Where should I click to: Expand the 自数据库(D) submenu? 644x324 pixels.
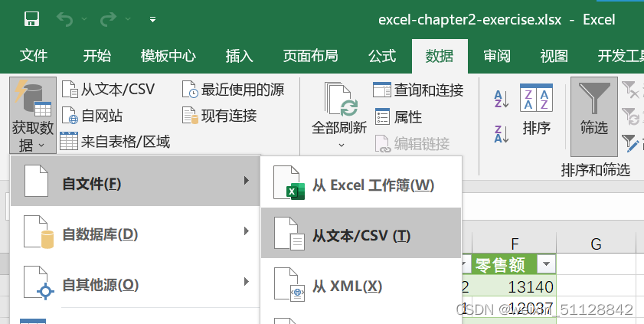pyautogui.click(x=135, y=232)
